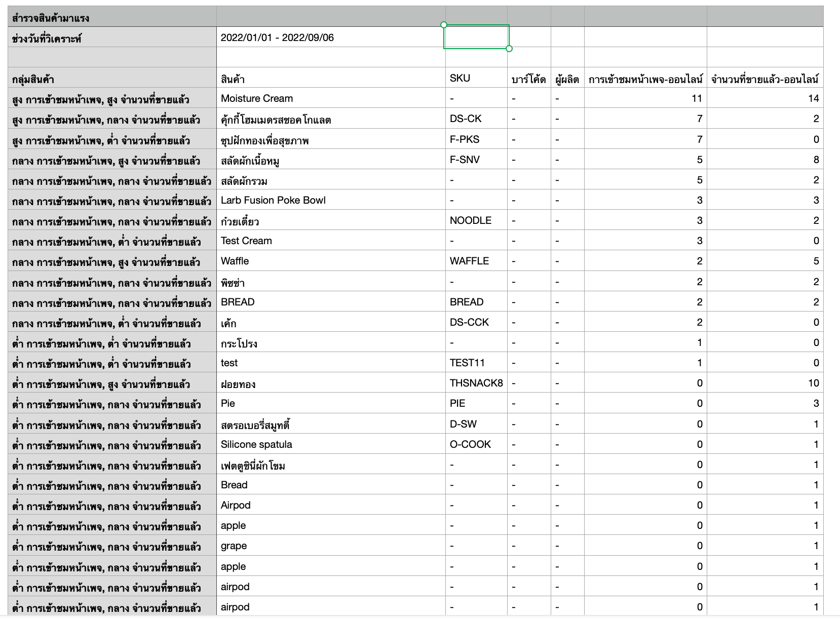
Task: Click the selected empty cell with green border
Action: point(476,37)
